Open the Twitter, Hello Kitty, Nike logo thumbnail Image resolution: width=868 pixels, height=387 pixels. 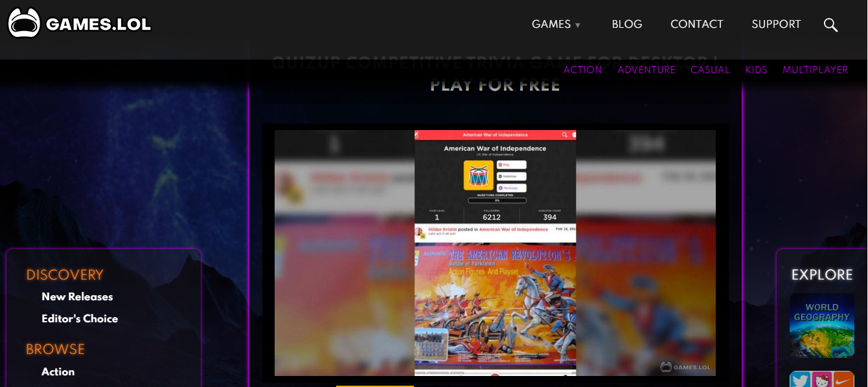pos(821,379)
